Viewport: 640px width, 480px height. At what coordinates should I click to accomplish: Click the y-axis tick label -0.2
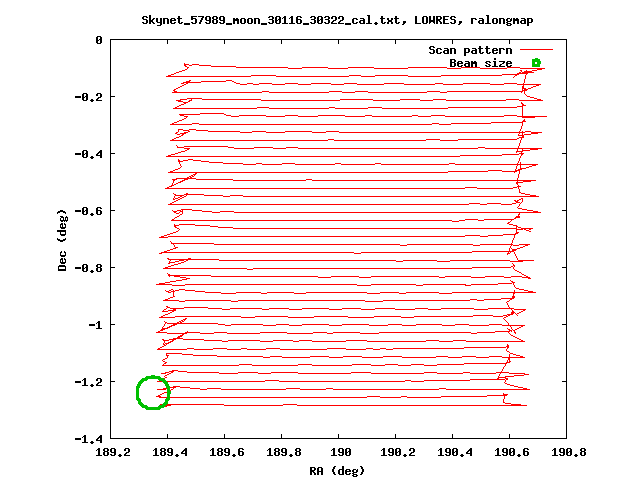point(89,97)
